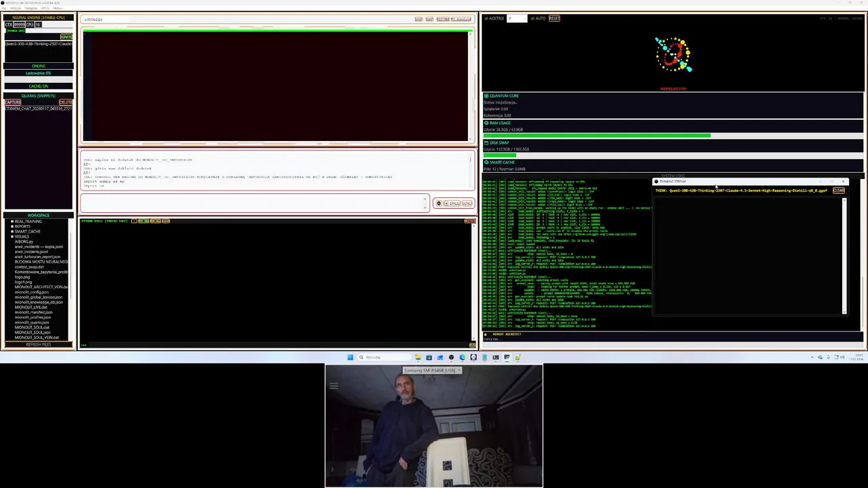The width and height of the screenshot is (868, 488).
Task: Click the Ładowanie 0% loading bar
Action: point(39,79)
